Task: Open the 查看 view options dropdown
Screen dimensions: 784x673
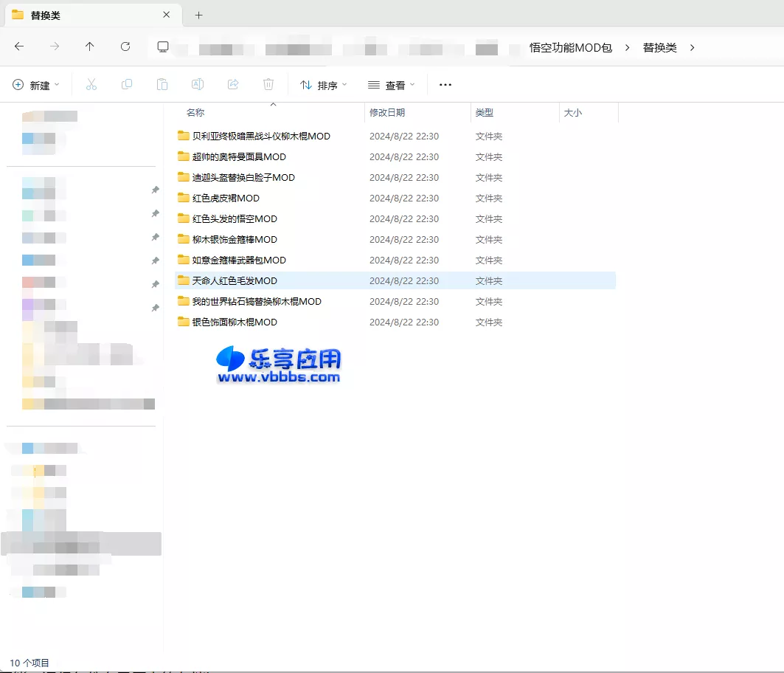Action: (x=392, y=85)
